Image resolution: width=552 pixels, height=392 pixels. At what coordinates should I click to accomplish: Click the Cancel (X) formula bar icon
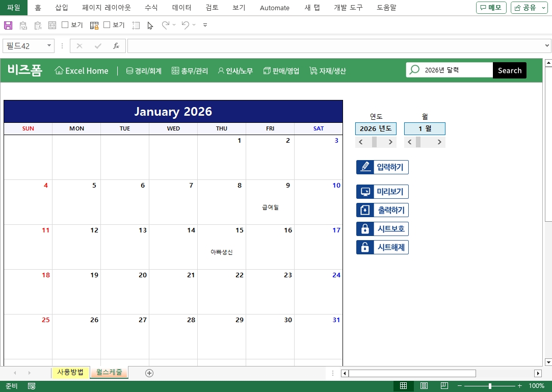click(x=80, y=46)
